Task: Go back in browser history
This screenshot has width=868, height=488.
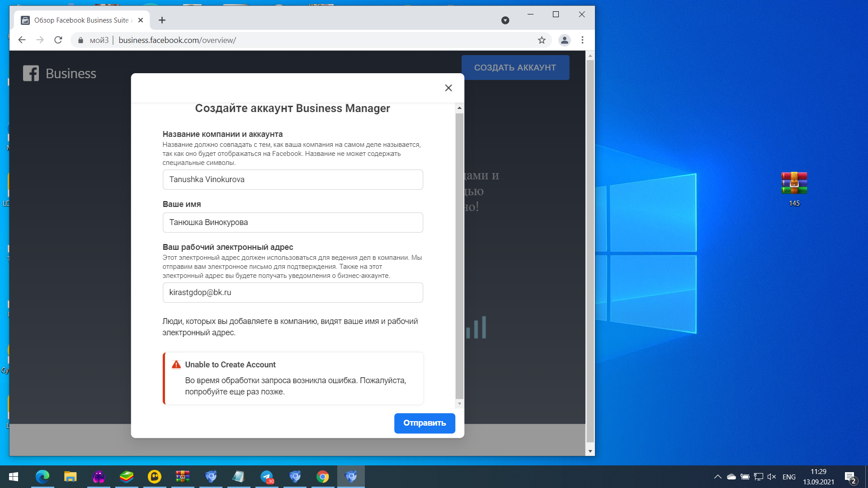Action: pos(22,40)
